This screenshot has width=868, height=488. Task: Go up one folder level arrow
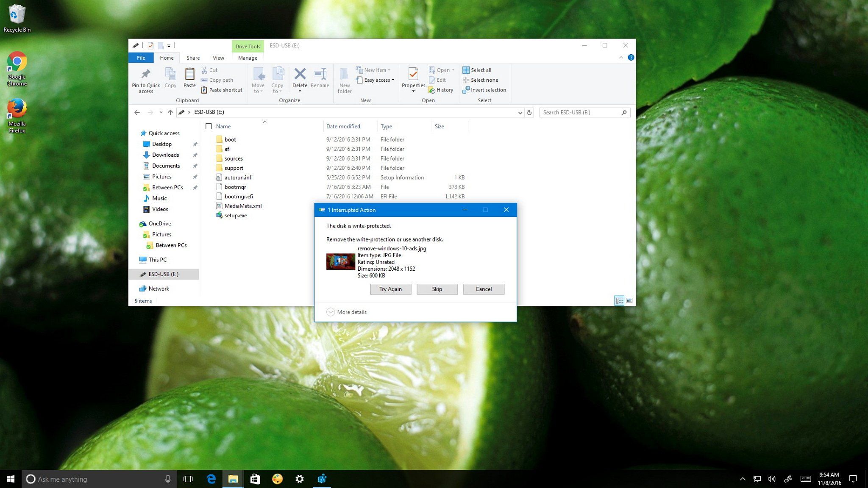[170, 112]
